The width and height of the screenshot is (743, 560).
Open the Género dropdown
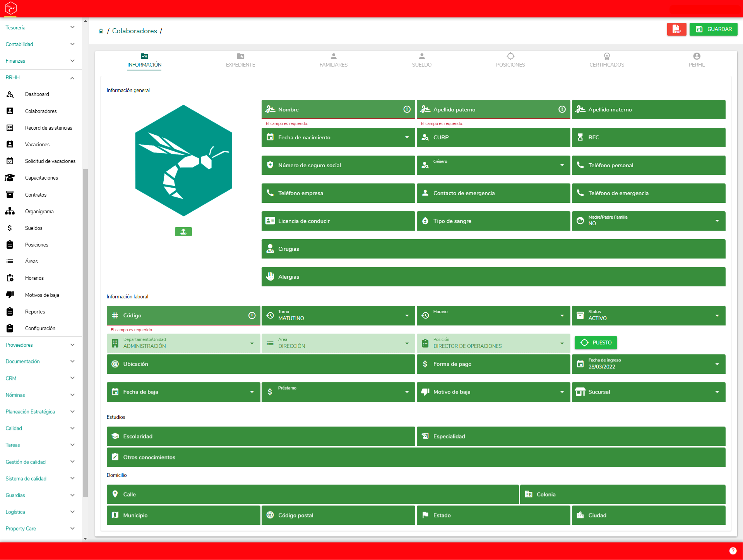tap(493, 165)
